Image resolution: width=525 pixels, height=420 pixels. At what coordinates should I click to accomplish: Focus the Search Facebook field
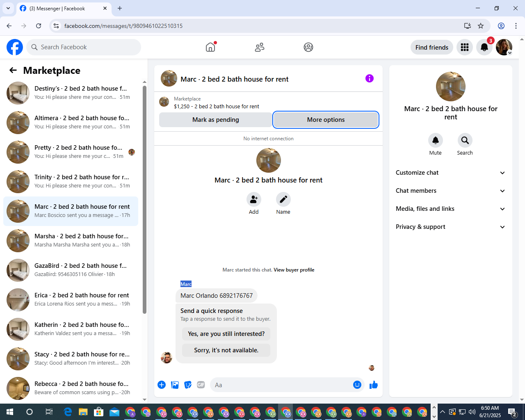tap(84, 47)
